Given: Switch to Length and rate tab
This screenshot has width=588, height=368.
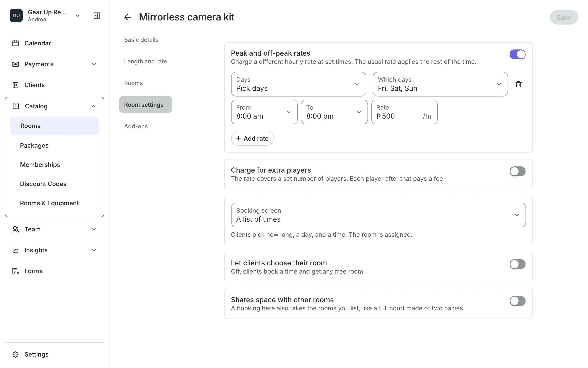Looking at the screenshot, I should click(x=145, y=61).
